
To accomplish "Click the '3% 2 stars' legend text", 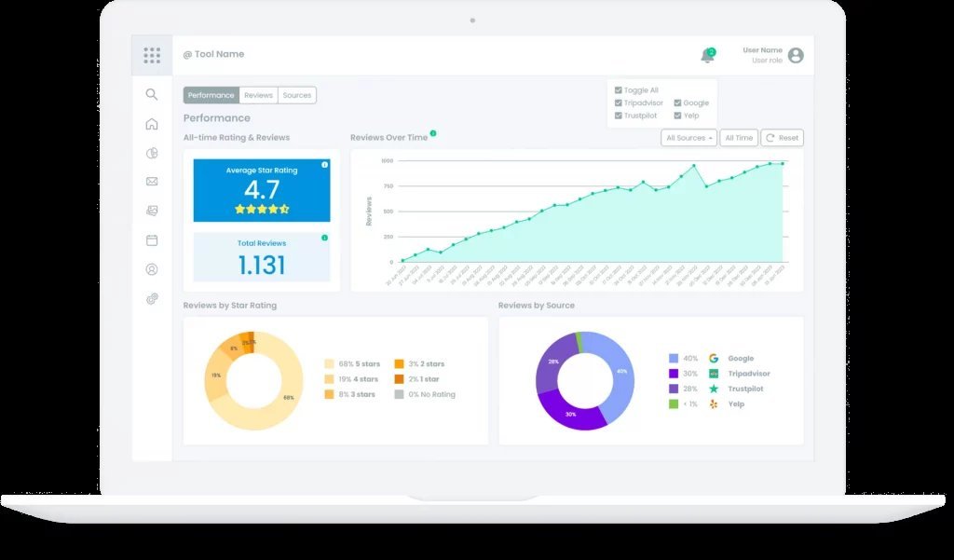I will click(x=427, y=364).
